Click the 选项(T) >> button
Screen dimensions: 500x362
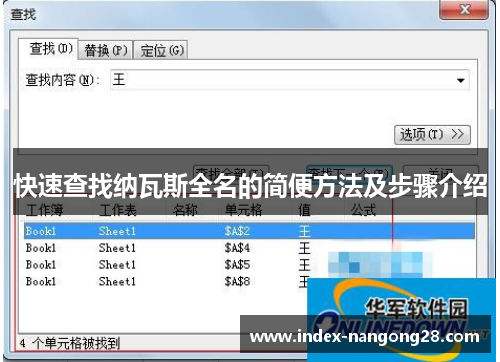click(432, 135)
